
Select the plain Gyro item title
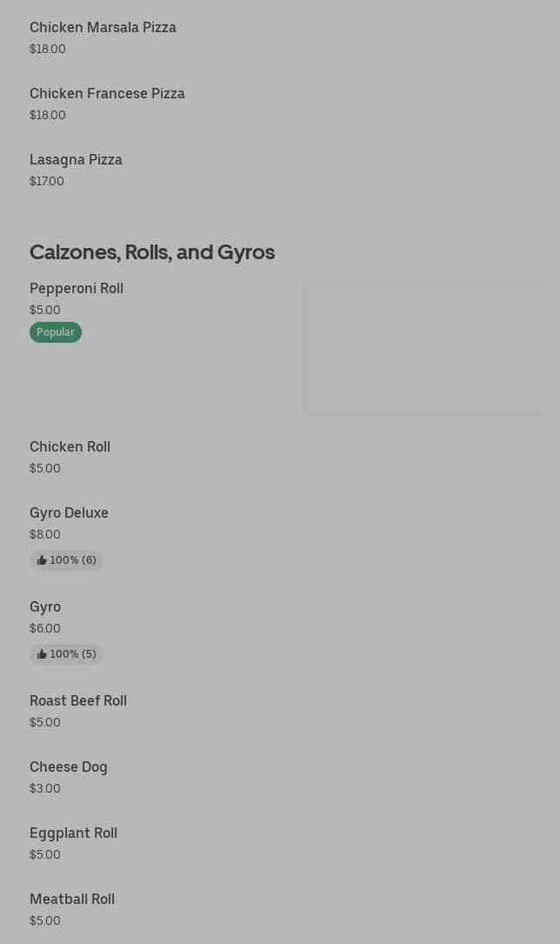pyautogui.click(x=45, y=607)
